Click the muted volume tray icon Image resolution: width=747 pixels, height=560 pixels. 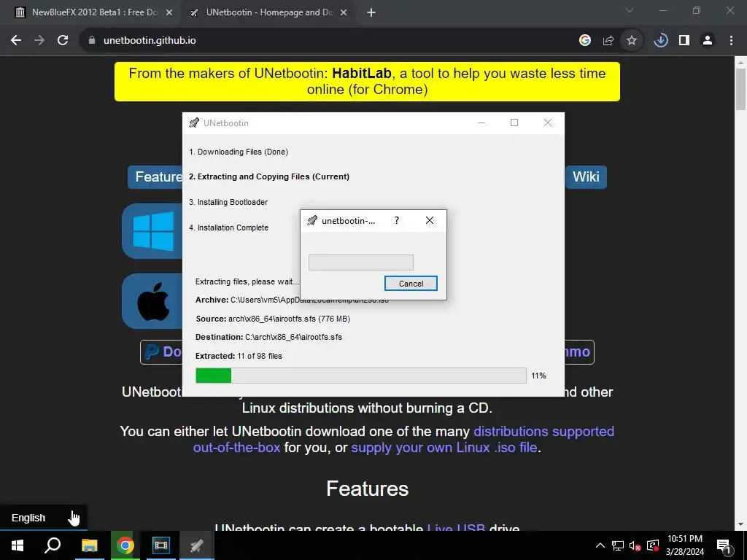[x=635, y=545]
